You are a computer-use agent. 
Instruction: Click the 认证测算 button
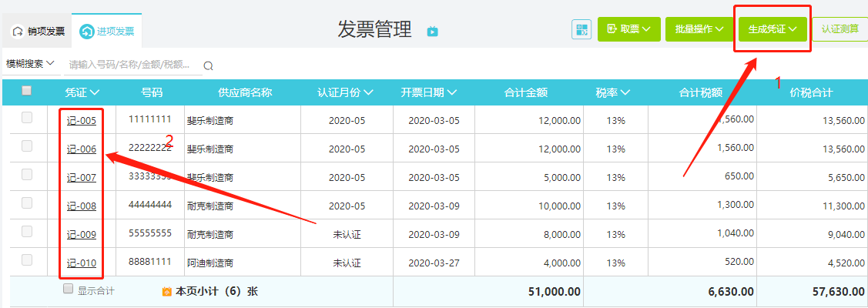click(x=840, y=29)
